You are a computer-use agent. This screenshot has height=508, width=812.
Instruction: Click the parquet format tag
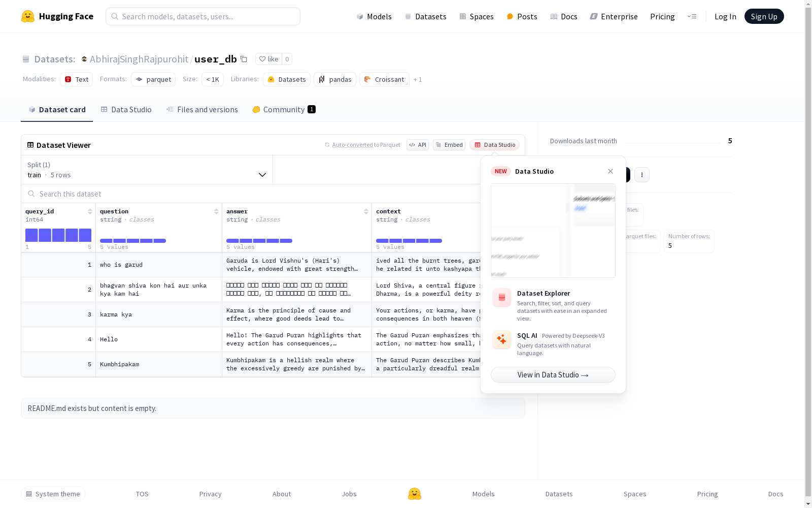point(153,79)
